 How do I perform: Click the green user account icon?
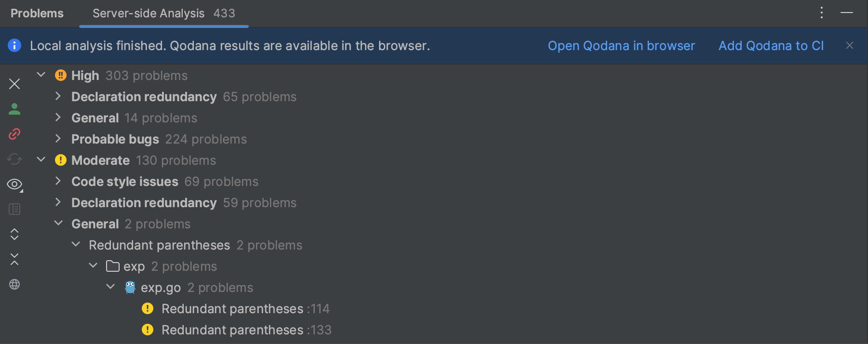(x=14, y=109)
